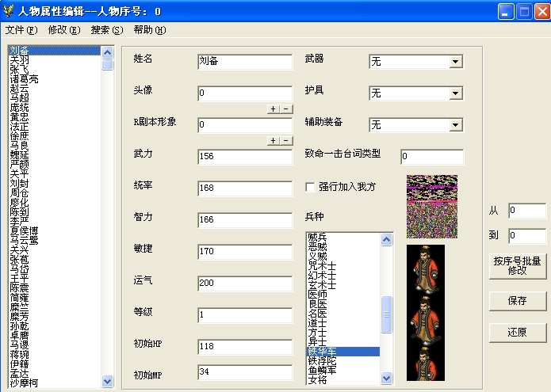Open the 文件 menu

click(x=21, y=30)
